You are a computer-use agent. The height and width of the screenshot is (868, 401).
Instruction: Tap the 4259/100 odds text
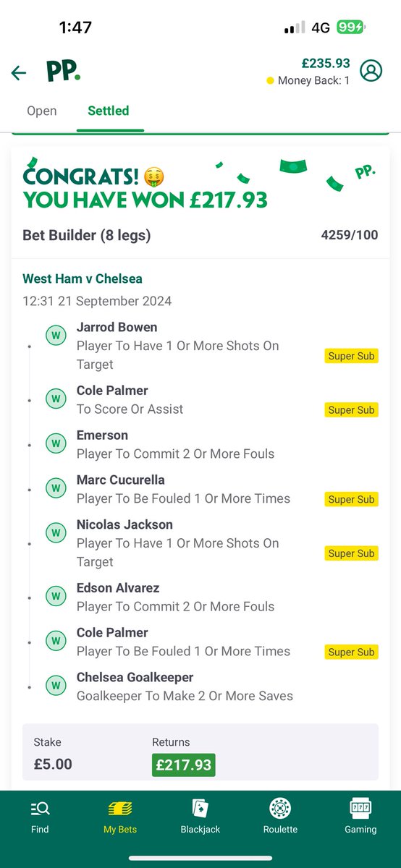click(x=350, y=235)
